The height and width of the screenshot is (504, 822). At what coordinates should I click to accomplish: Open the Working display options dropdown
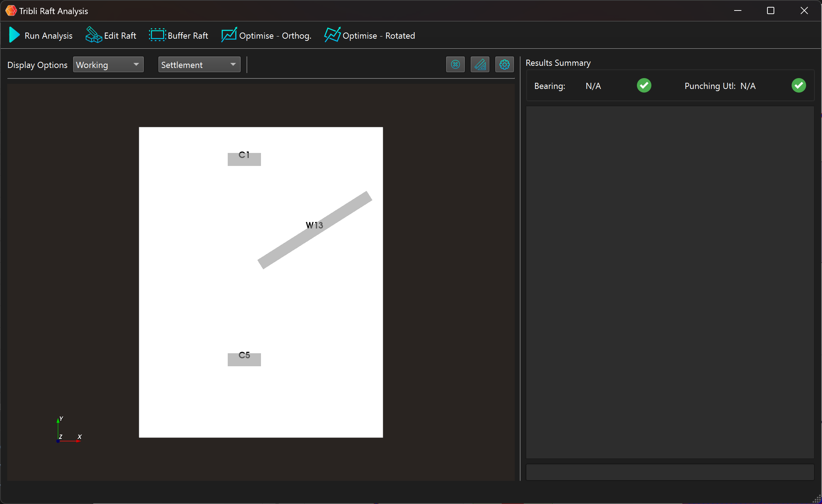[x=107, y=65]
